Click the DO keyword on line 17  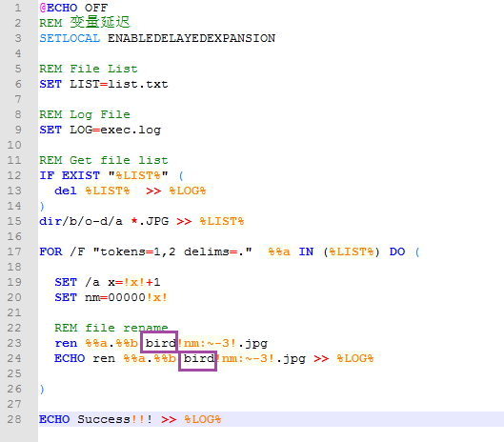397,251
